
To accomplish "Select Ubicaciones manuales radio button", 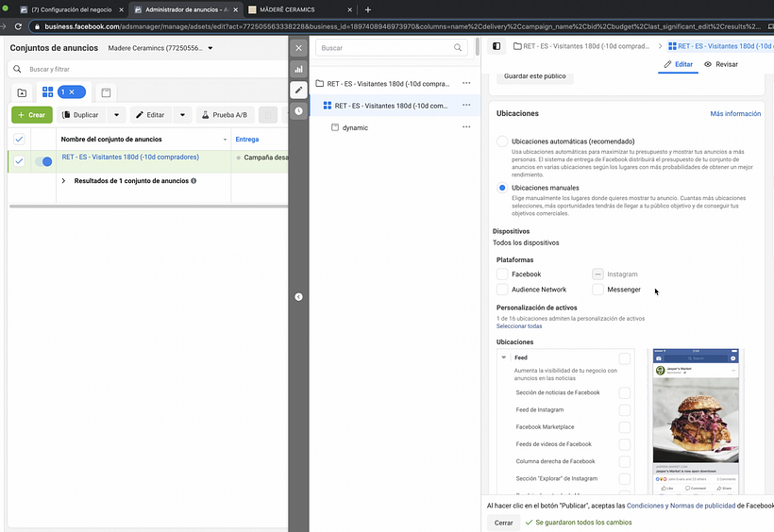I will (502, 188).
